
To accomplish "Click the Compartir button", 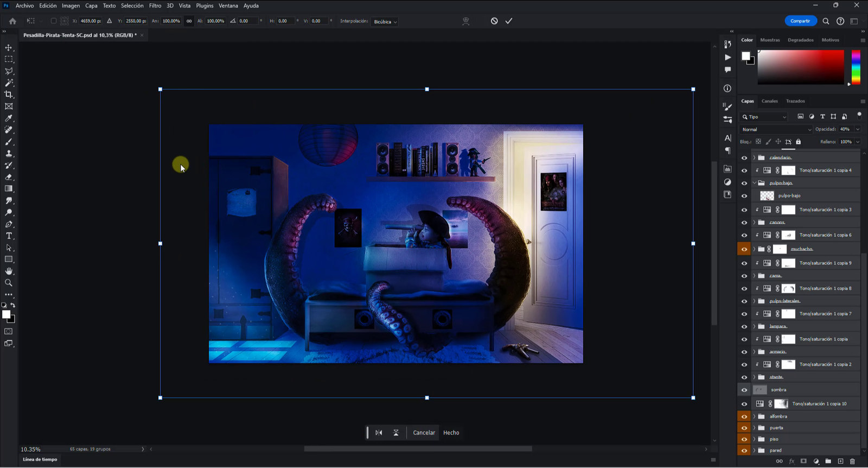I will click(x=800, y=21).
